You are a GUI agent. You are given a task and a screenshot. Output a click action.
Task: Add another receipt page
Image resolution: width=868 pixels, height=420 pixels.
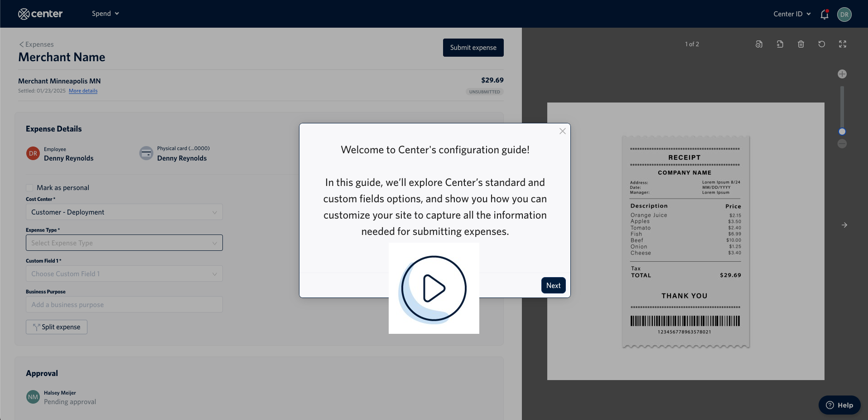780,44
